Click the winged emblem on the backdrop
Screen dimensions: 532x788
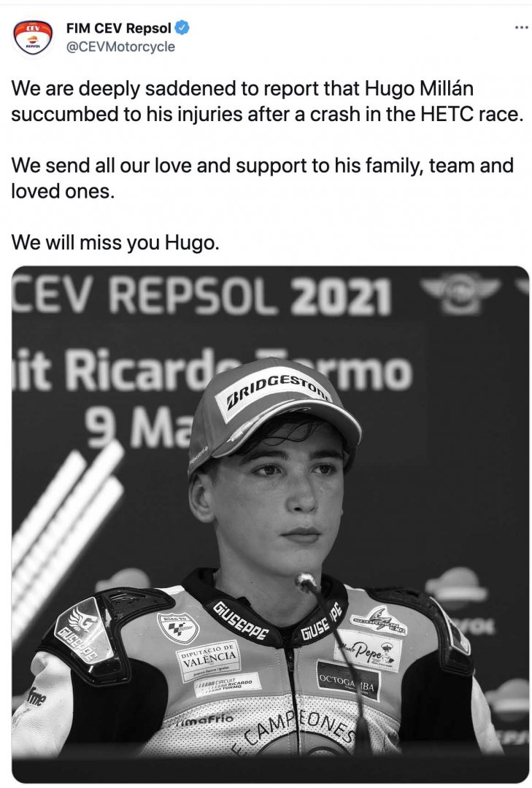pyautogui.click(x=460, y=293)
